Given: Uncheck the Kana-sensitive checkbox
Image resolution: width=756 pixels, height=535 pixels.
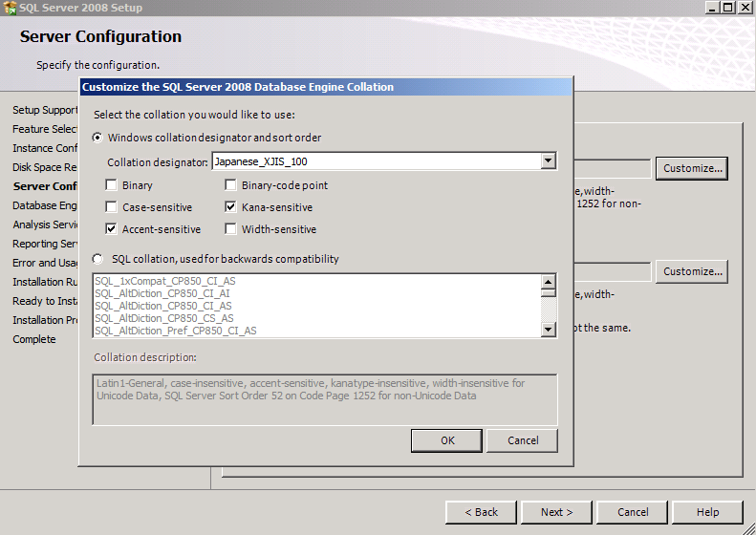Looking at the screenshot, I should tap(230, 207).
